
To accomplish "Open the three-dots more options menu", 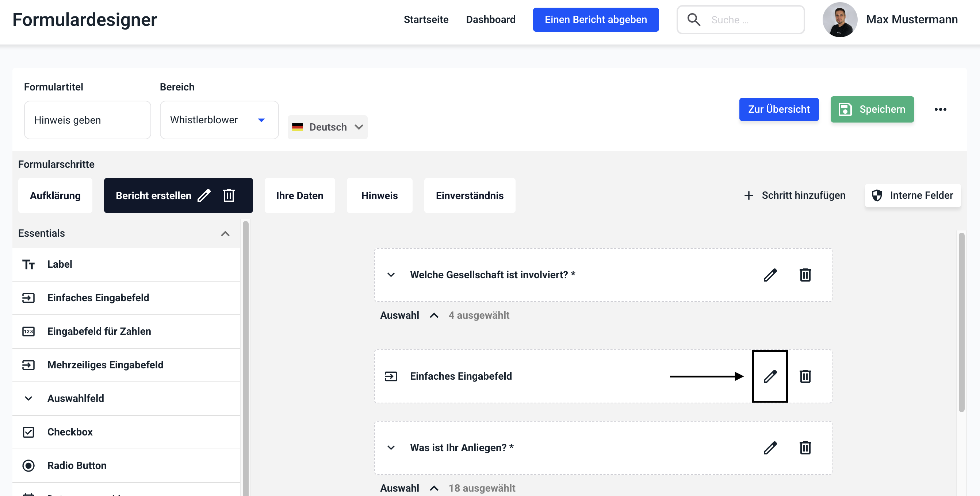I will pyautogui.click(x=940, y=109).
